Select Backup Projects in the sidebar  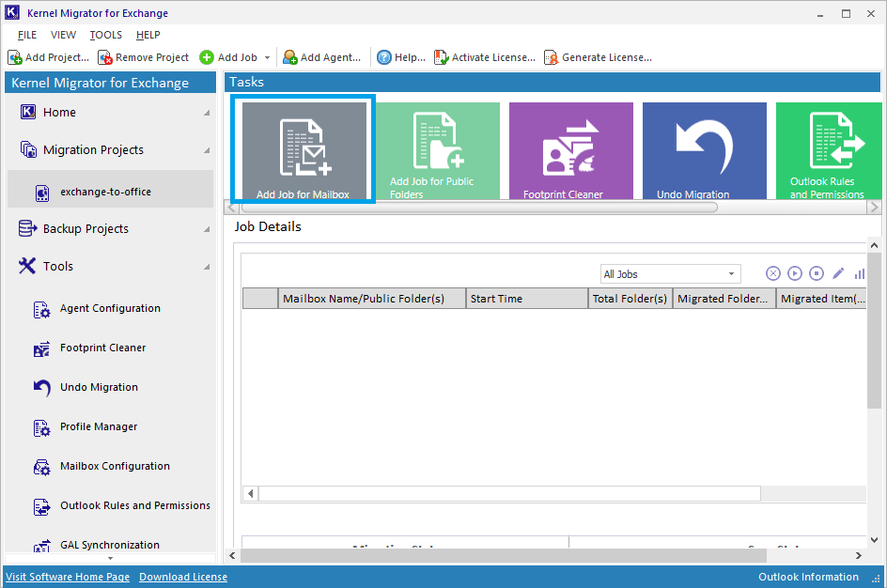click(x=86, y=229)
